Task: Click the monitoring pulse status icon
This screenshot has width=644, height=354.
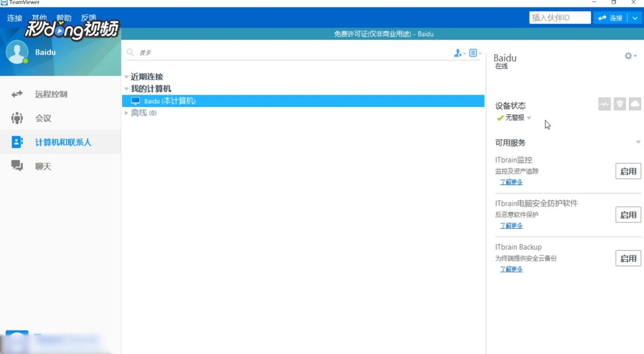Action: click(604, 104)
